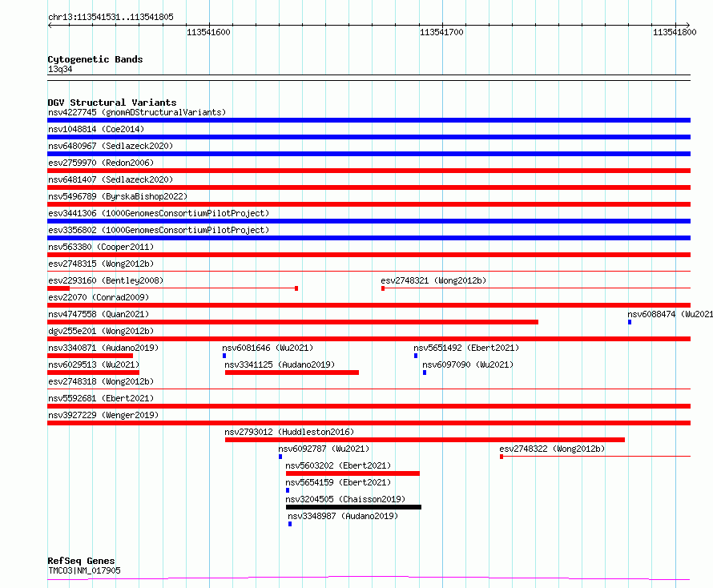Click the red nsv6029513 variant bar
This screenshot has width=713, height=588.
[93, 373]
